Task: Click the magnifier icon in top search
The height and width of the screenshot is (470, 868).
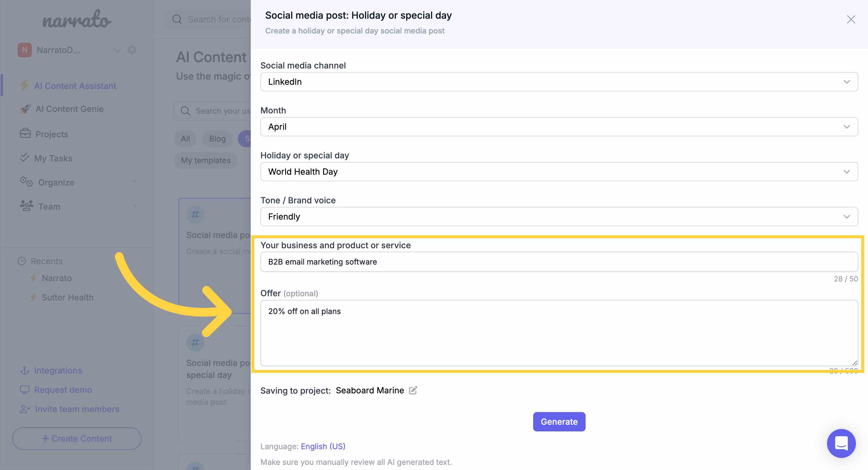Action: [177, 19]
